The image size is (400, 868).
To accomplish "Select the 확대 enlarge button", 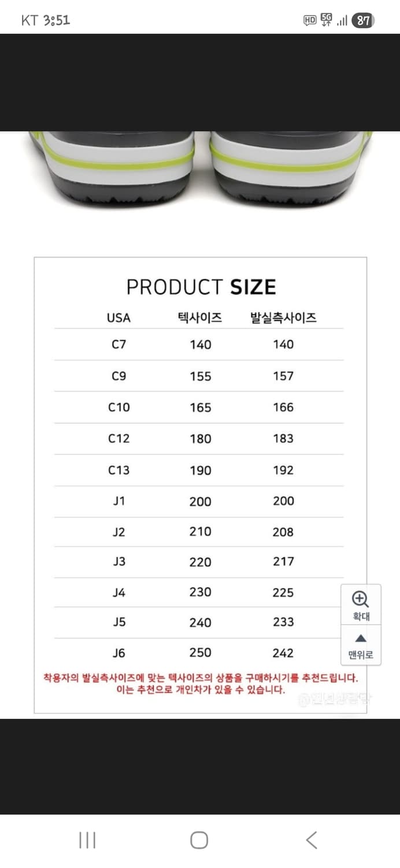I will point(360,605).
